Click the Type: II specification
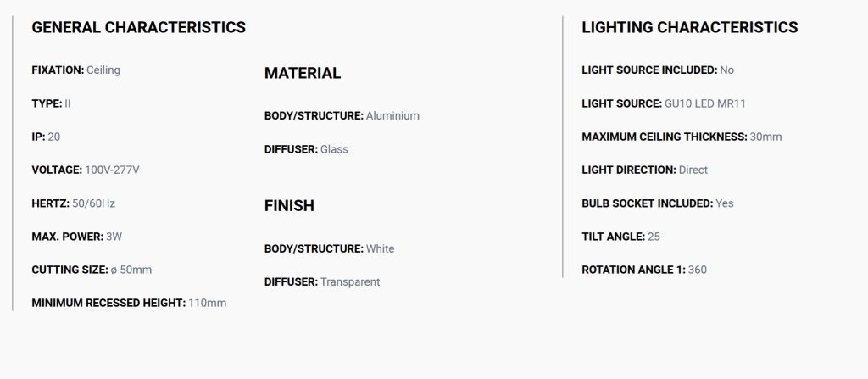 click(51, 103)
